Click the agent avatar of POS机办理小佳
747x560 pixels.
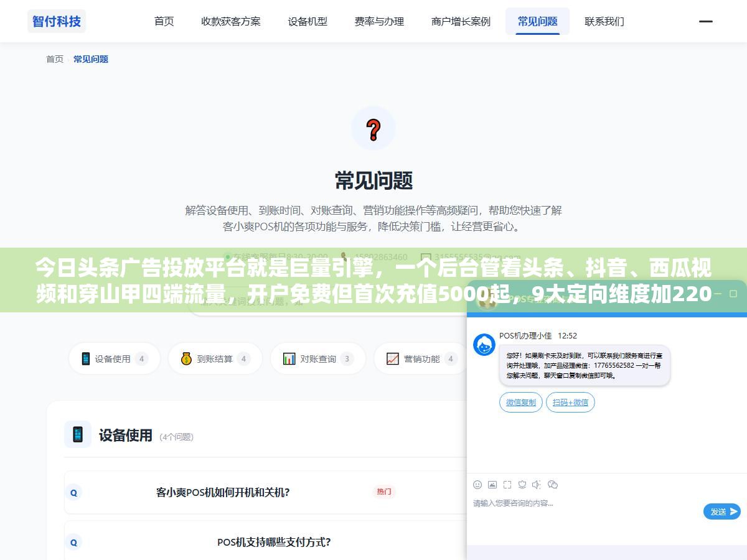click(x=484, y=345)
